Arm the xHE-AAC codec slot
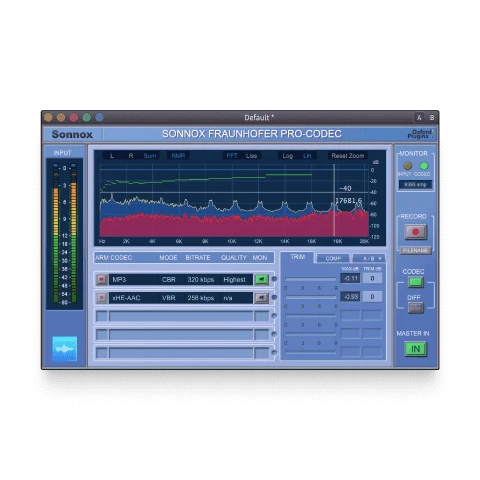The width and height of the screenshot is (480, 480). click(101, 298)
